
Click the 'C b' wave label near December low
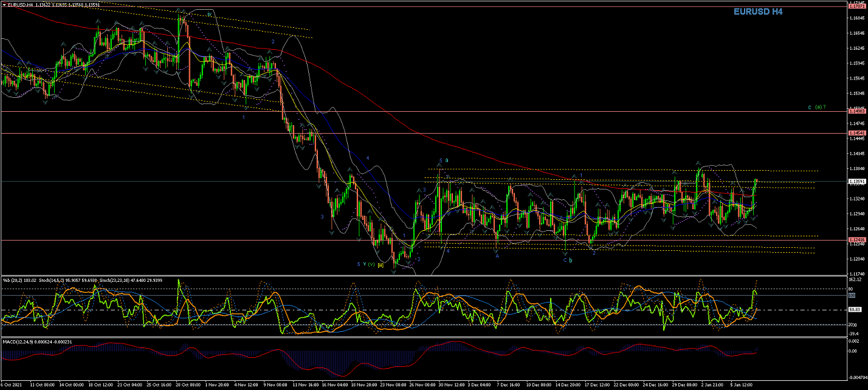[x=568, y=260]
